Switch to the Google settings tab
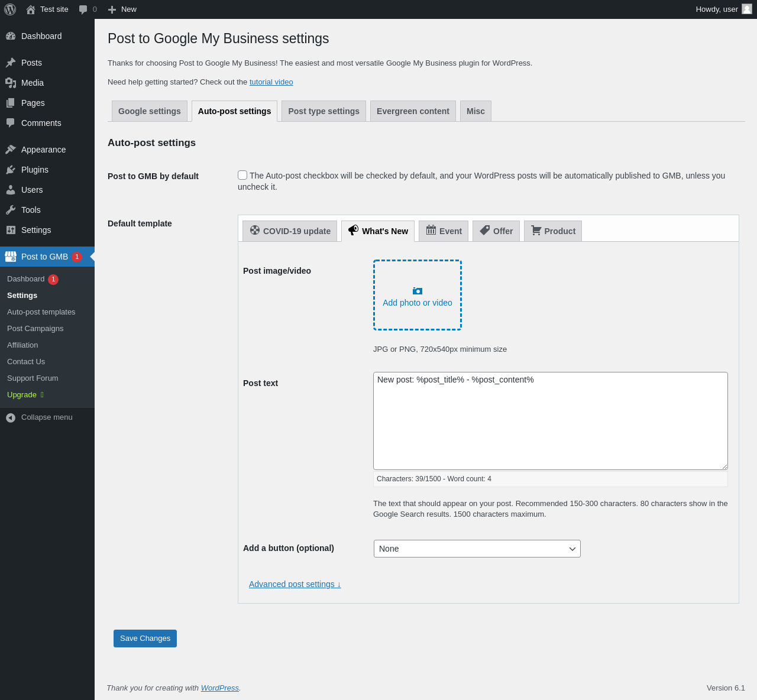 (x=150, y=111)
